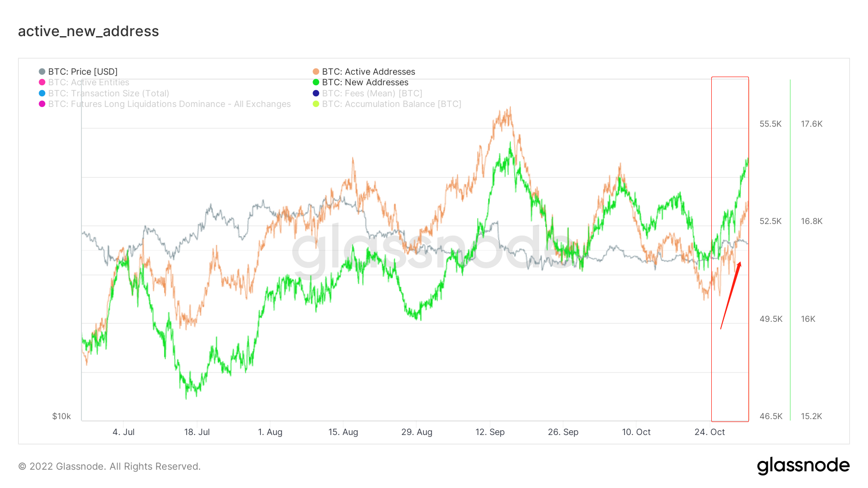Viewport: 868px width, 488px height.
Task: Click the gray Price legend dot
Action: pos(42,72)
